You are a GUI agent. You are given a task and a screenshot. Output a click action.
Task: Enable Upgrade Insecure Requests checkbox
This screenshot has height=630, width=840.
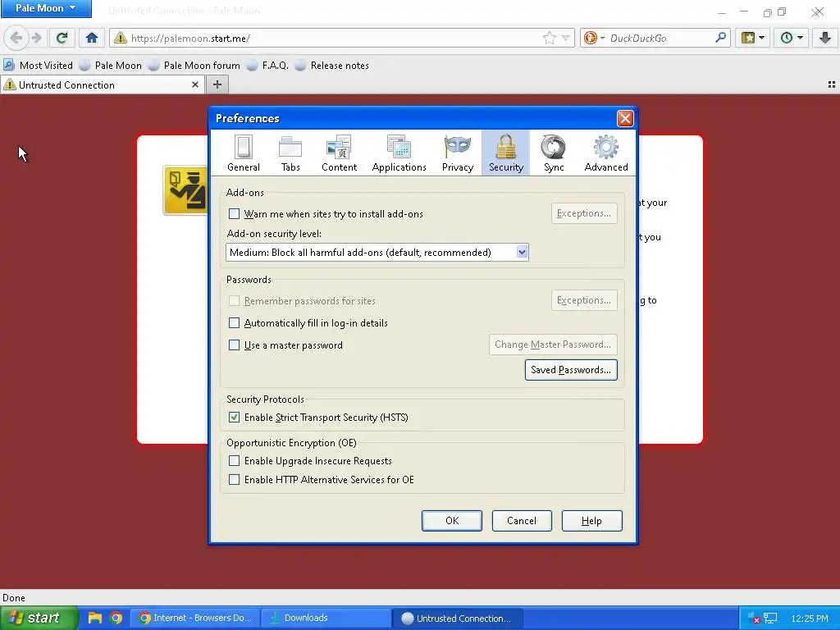(234, 461)
